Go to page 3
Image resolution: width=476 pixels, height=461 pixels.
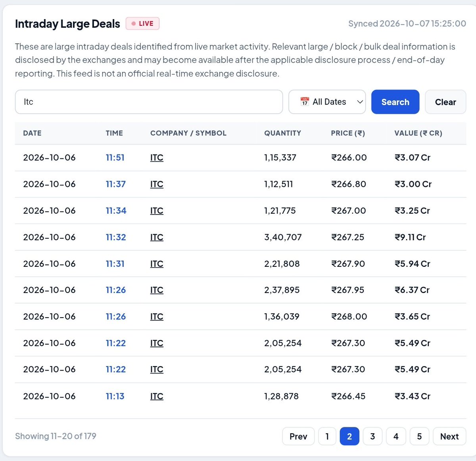372,436
